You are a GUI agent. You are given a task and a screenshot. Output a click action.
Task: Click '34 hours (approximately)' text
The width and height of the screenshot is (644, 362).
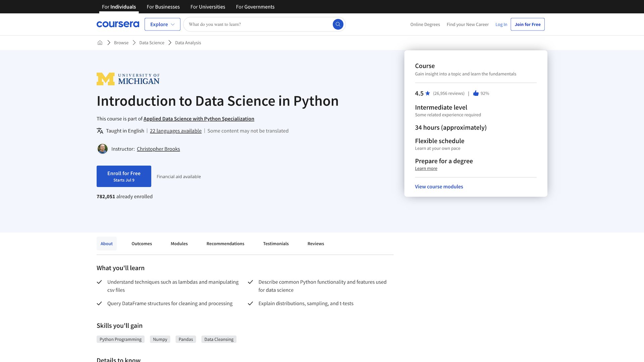450,127
